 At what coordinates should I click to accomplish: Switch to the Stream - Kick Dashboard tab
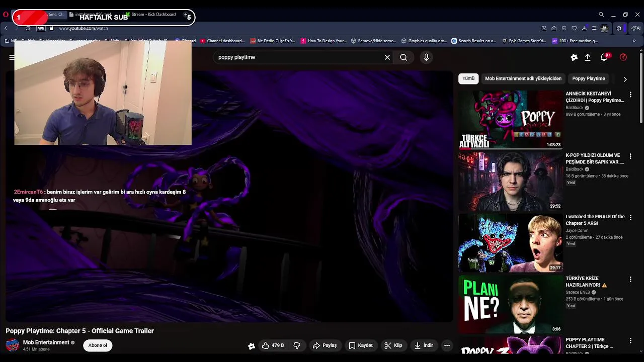(x=150, y=15)
